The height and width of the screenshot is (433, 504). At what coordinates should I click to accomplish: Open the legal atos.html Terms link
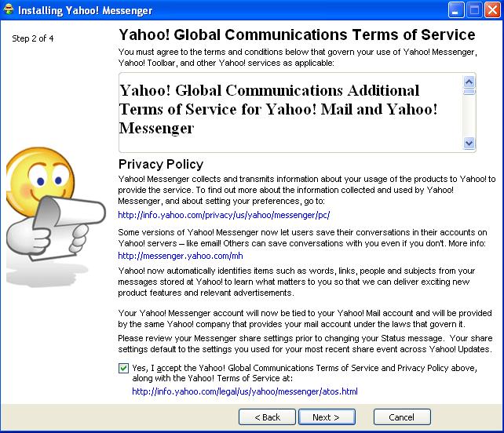[244, 391]
